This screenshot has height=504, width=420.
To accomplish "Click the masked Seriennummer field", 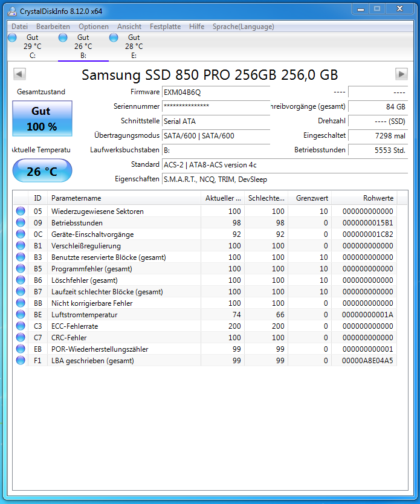I will pyautogui.click(x=216, y=106).
